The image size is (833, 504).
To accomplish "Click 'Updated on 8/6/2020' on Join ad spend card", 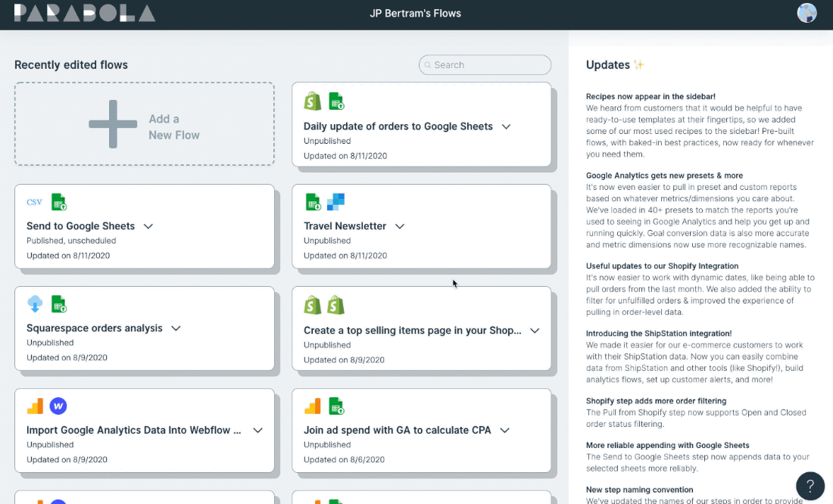I will pos(345,459).
